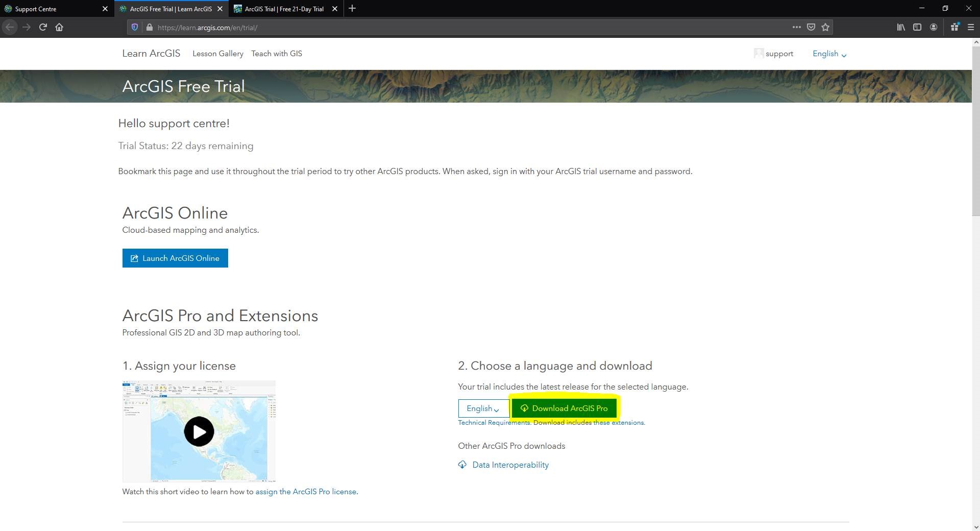The height and width of the screenshot is (531, 980).
Task: Click the page vertical scrollbar thumb
Action: [x=975, y=132]
